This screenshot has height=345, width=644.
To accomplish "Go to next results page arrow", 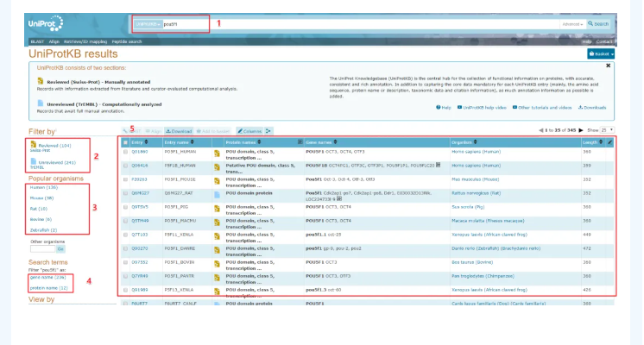I will tap(581, 130).
